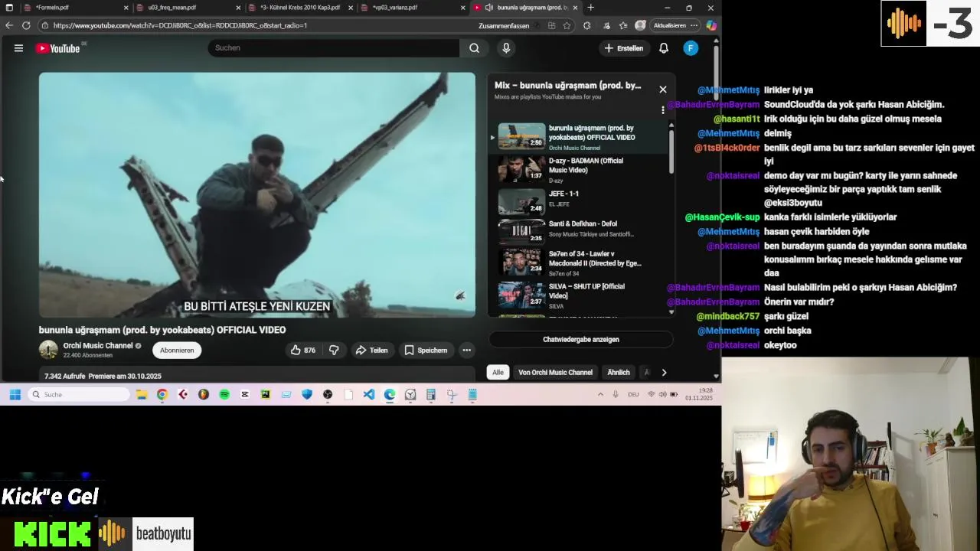Open the Copilot icon in the browser toolbar

point(711,25)
